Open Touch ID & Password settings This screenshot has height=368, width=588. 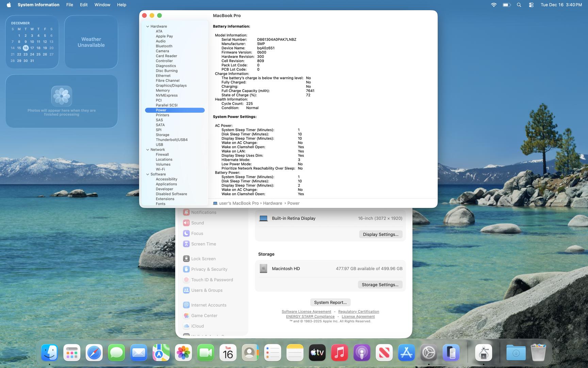(x=212, y=280)
